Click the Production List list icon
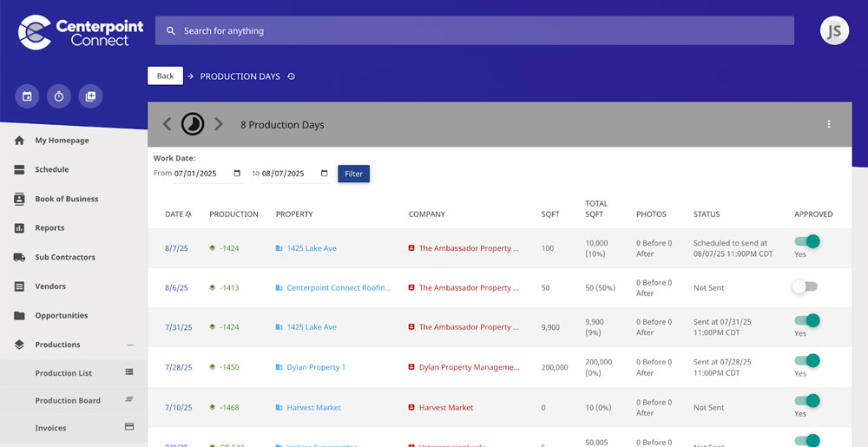Image resolution: width=868 pixels, height=447 pixels. (x=129, y=372)
